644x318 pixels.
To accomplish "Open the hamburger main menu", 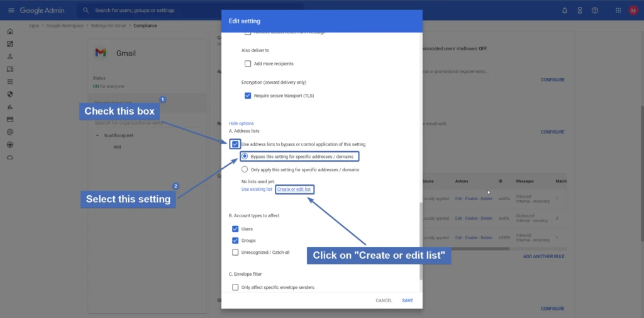I will tap(11, 11).
